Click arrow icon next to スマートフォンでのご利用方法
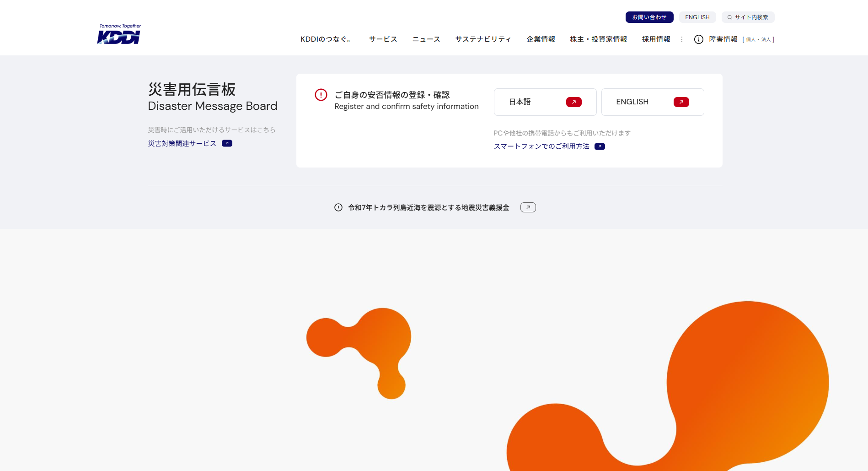868x471 pixels. coord(600,146)
